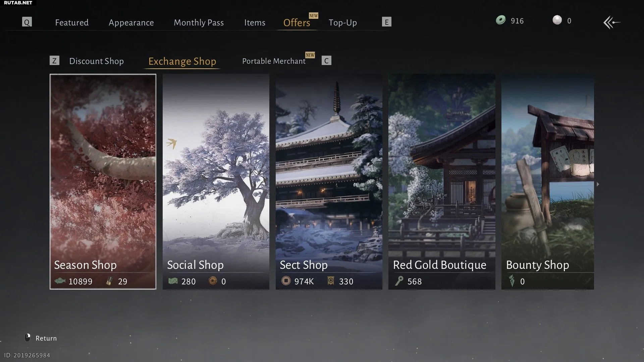Switch to the Featured tab
The image size is (644, 362).
(x=72, y=22)
